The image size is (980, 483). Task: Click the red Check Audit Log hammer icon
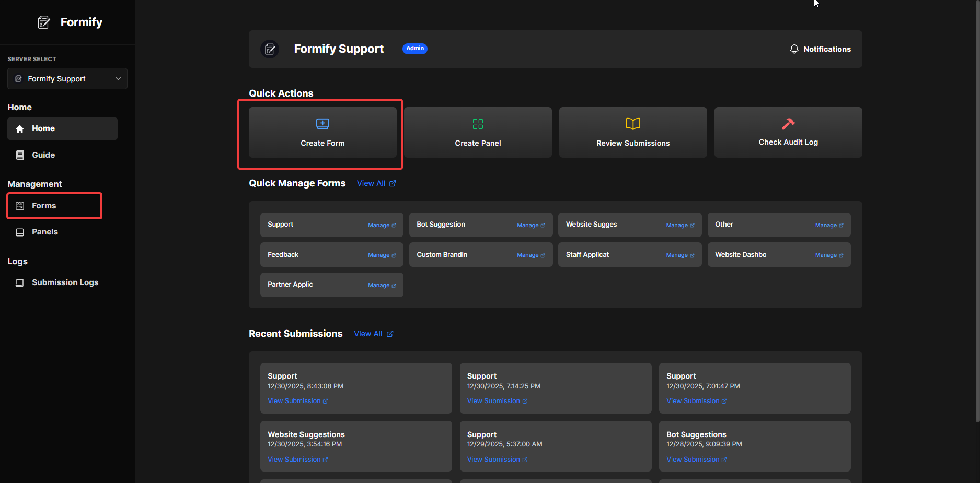coord(788,124)
